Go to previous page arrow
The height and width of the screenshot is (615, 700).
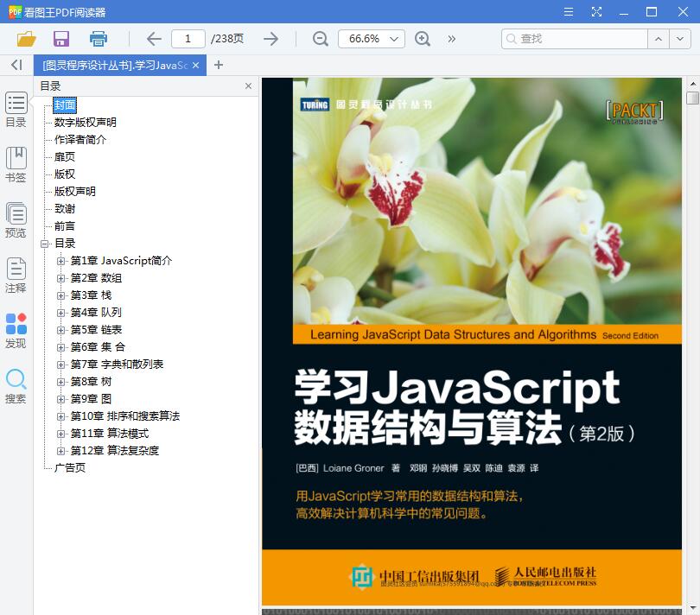tap(154, 39)
